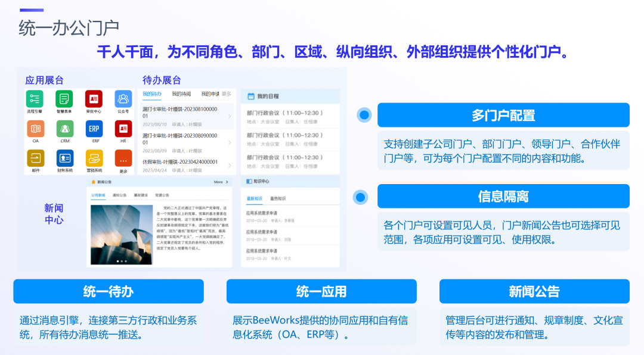Select the OA app icon
This screenshot has height=355, width=644.
click(x=36, y=129)
